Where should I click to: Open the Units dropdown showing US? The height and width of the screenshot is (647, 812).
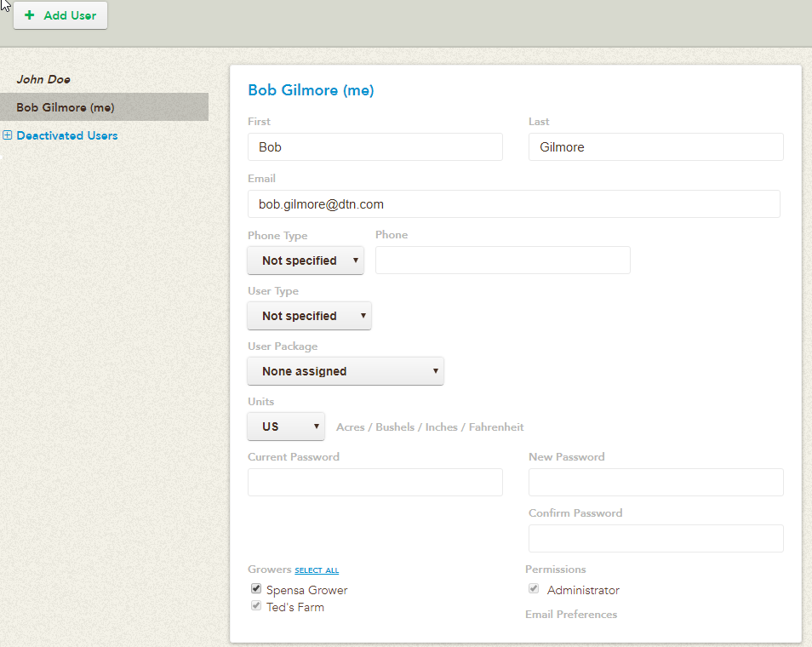coord(286,427)
